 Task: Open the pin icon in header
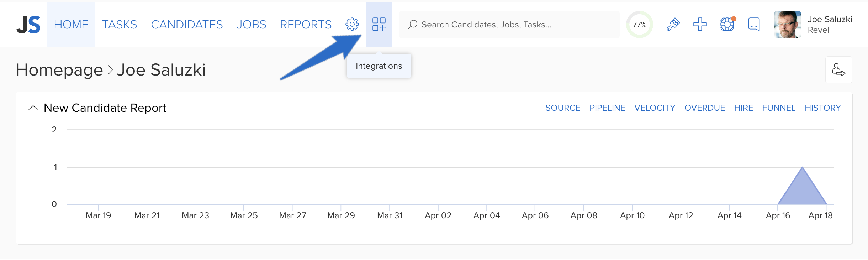[x=673, y=24]
